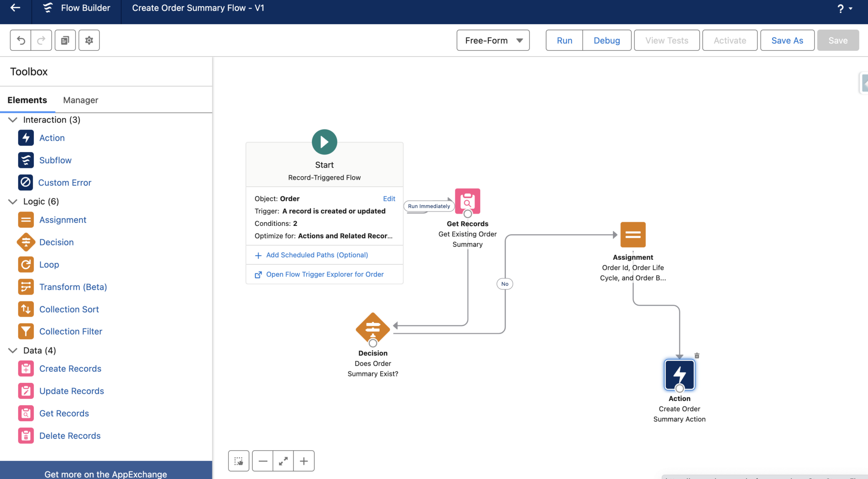Switch to the Manager tab

coord(80,100)
